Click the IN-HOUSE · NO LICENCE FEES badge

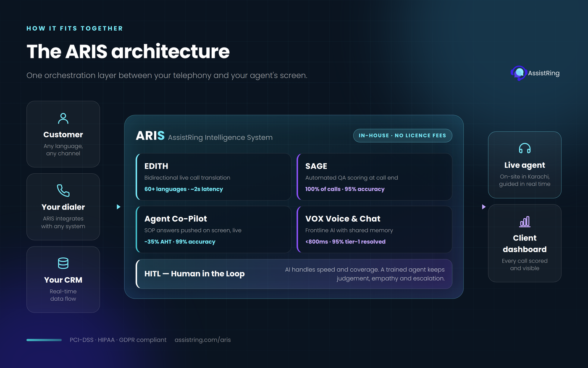(x=402, y=135)
